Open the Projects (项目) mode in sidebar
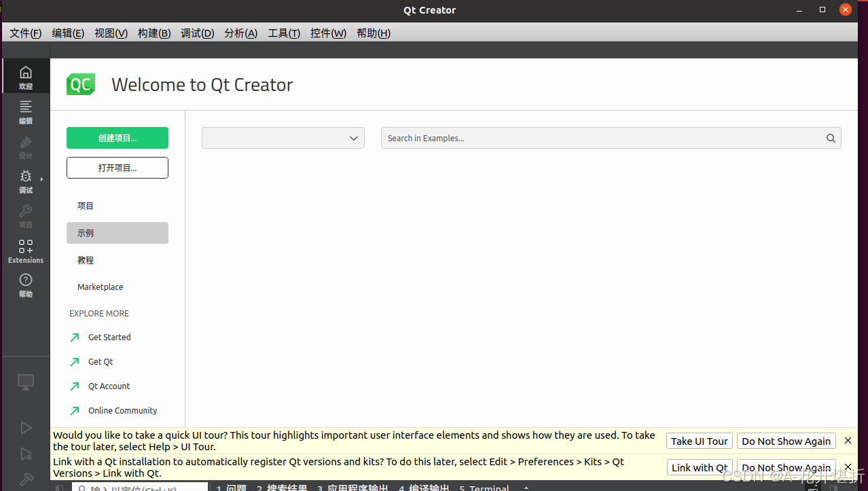 (25, 215)
